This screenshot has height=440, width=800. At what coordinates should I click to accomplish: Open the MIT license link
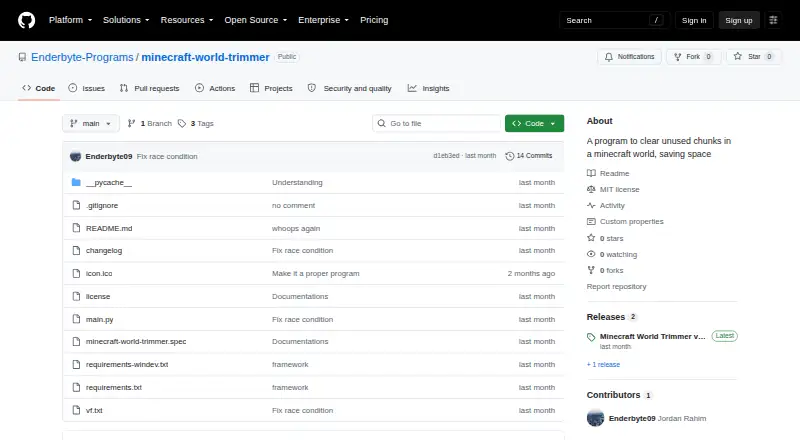[619, 189]
